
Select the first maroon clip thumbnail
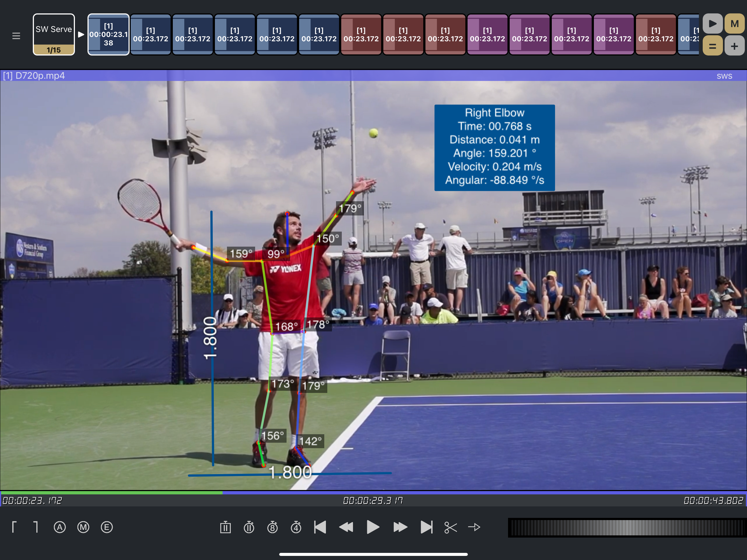pyautogui.click(x=361, y=34)
